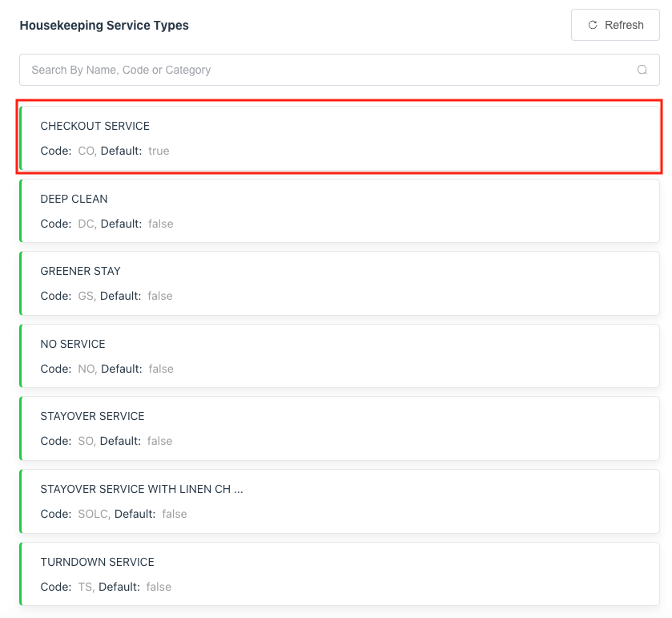Select the GREENER STAY entry title
The width and height of the screenshot is (672, 618).
[80, 271]
